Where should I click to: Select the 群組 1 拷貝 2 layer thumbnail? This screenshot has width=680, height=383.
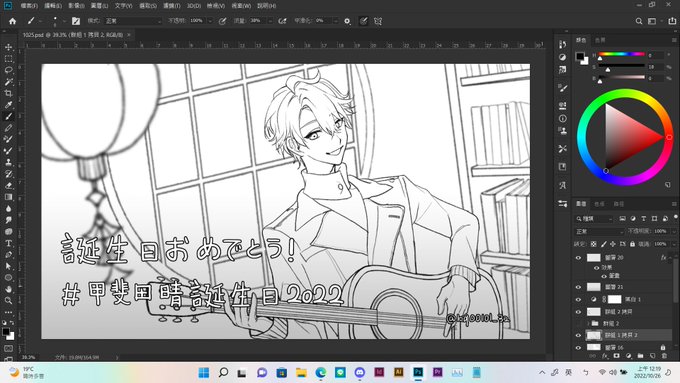coord(594,335)
